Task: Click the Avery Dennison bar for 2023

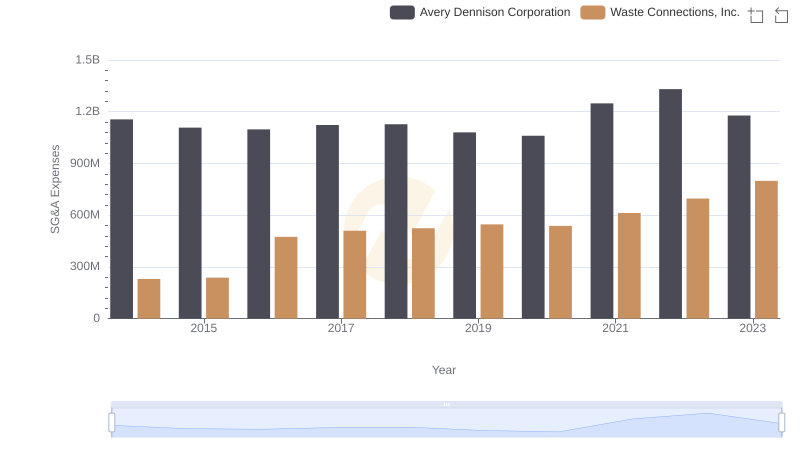Action: coord(739,217)
